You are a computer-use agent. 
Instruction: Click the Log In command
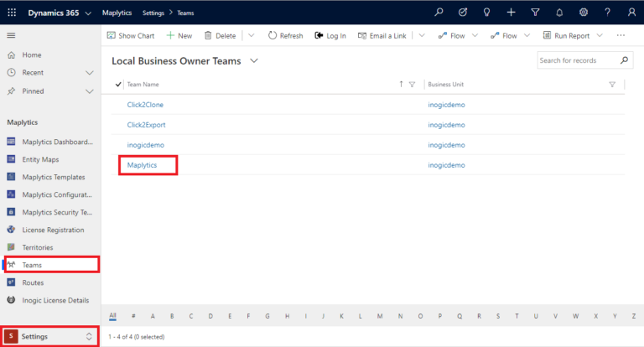tap(330, 36)
